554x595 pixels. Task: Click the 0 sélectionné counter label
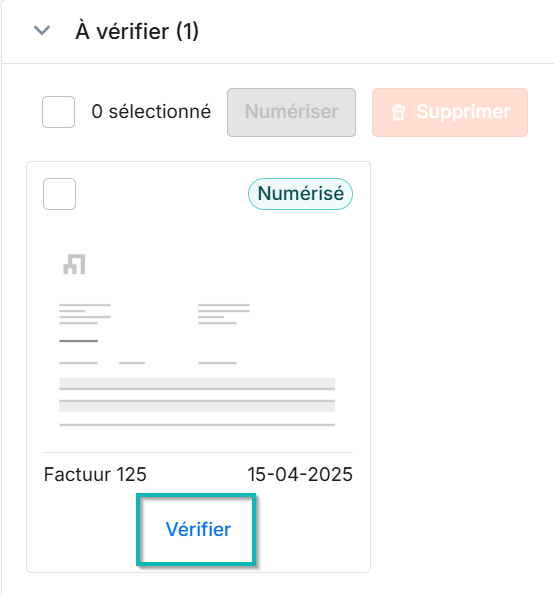[x=151, y=112]
